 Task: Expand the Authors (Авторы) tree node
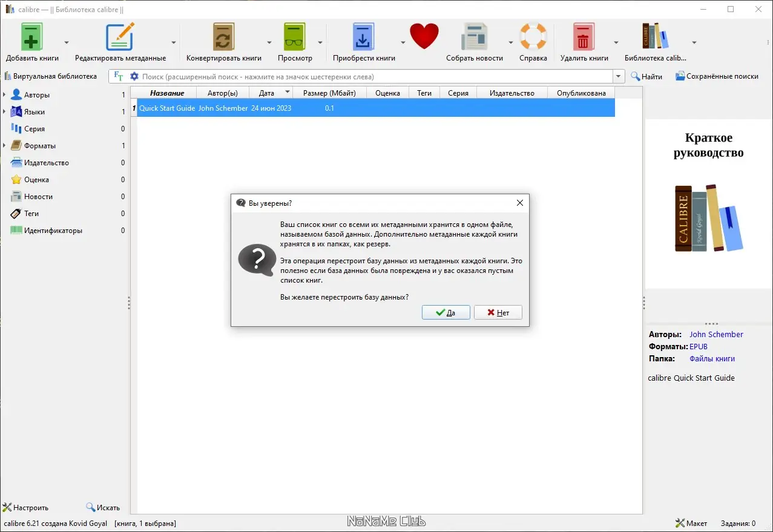(4, 95)
